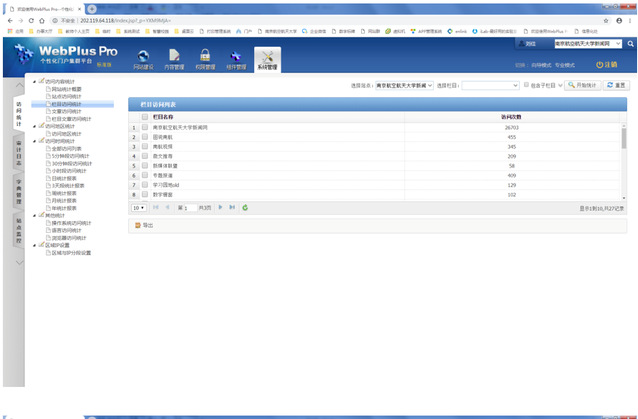Image resolution: width=638 pixels, height=419 pixels.
Task: Check the box for row 3
Action: tap(144, 146)
